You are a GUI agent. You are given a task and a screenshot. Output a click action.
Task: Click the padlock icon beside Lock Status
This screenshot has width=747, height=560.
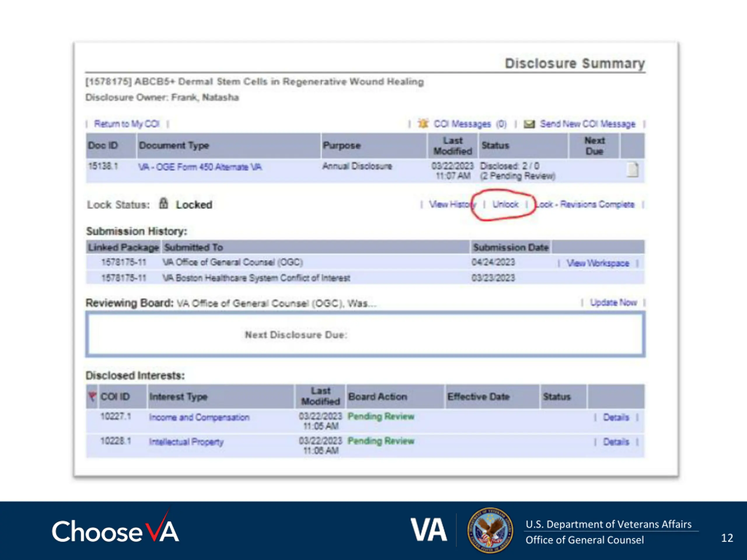(x=163, y=204)
